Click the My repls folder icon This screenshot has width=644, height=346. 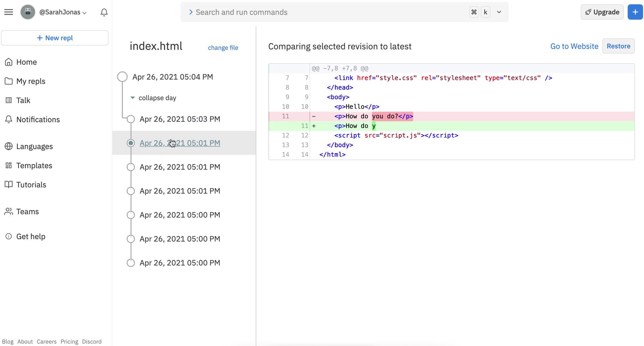(9, 81)
